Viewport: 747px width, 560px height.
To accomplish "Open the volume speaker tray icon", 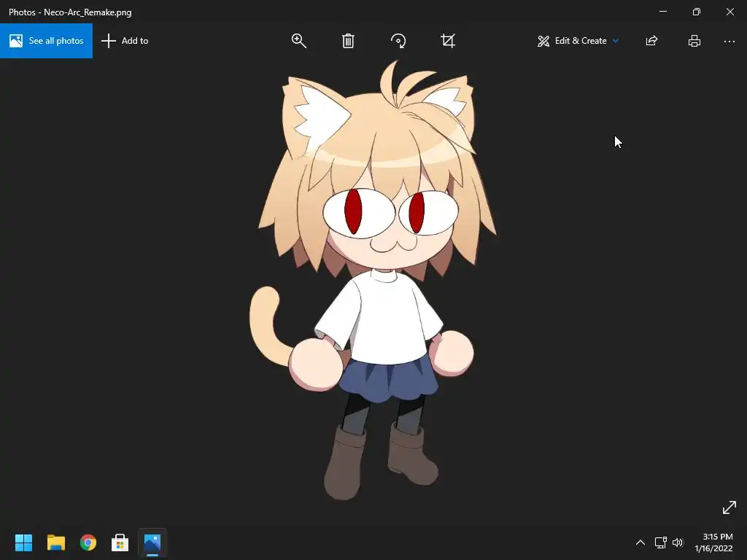I will tap(678, 542).
